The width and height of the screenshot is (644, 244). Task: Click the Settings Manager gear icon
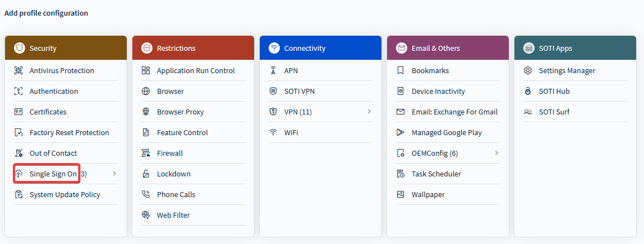tap(528, 71)
